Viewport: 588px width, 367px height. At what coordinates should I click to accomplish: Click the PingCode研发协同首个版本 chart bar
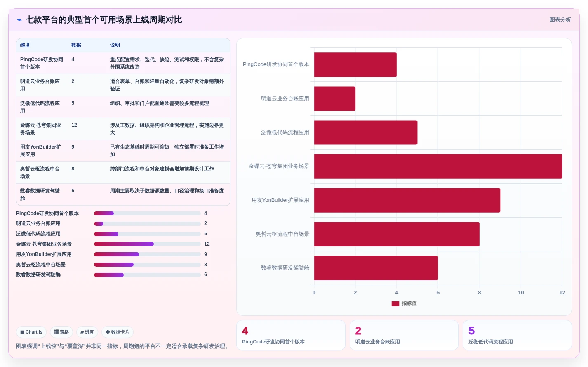pos(355,65)
